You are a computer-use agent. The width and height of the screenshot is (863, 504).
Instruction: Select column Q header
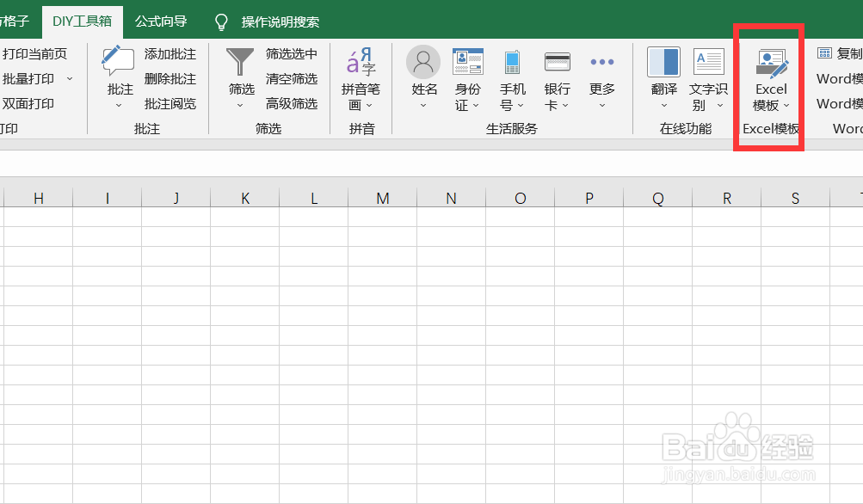[657, 198]
